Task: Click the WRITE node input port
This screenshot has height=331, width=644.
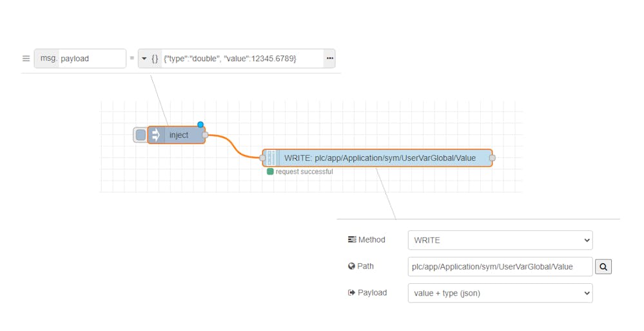Action: coord(262,157)
